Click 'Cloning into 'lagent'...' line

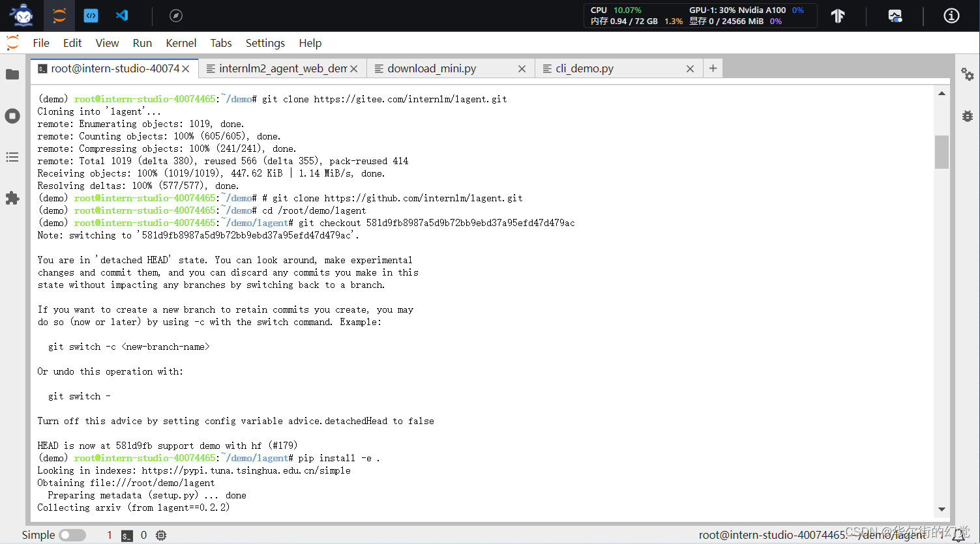(x=99, y=111)
